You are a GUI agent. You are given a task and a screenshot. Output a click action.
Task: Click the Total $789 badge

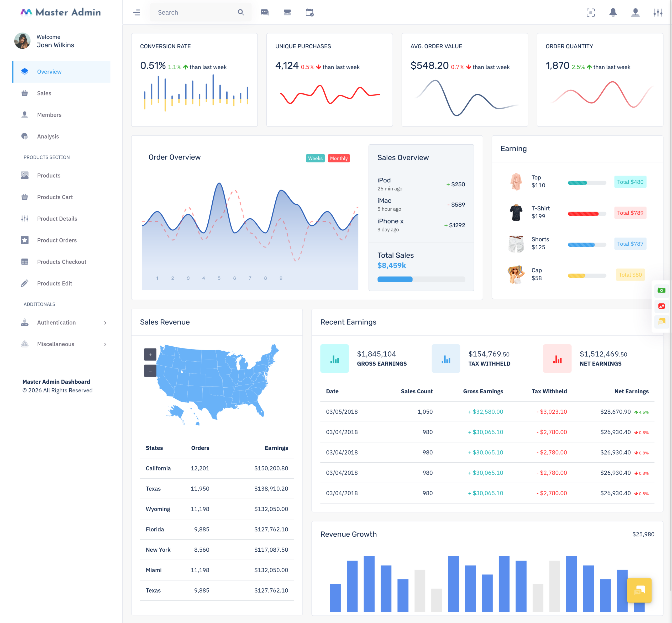630,213
